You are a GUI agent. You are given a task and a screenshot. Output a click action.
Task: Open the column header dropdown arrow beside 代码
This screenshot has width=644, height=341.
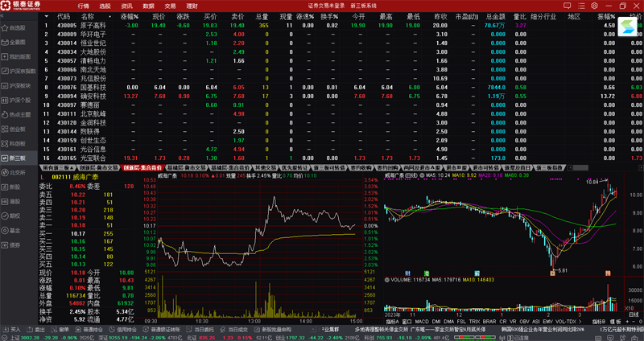tap(47, 17)
